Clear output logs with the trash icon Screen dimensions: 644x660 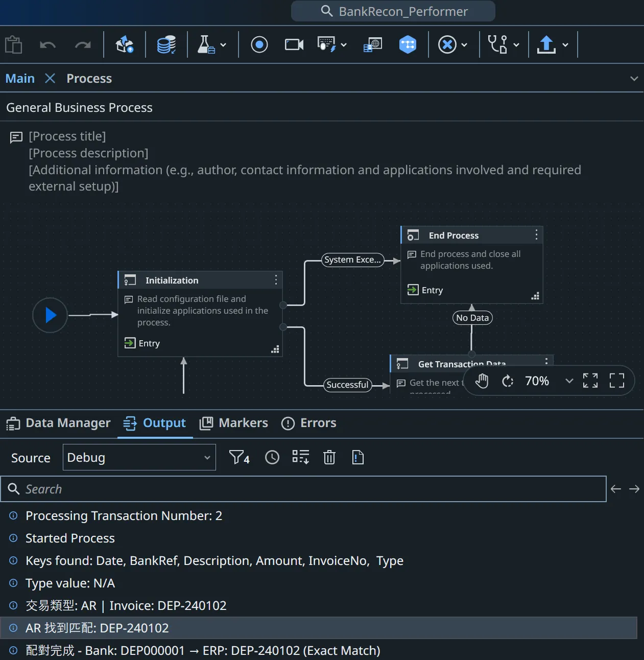(329, 457)
